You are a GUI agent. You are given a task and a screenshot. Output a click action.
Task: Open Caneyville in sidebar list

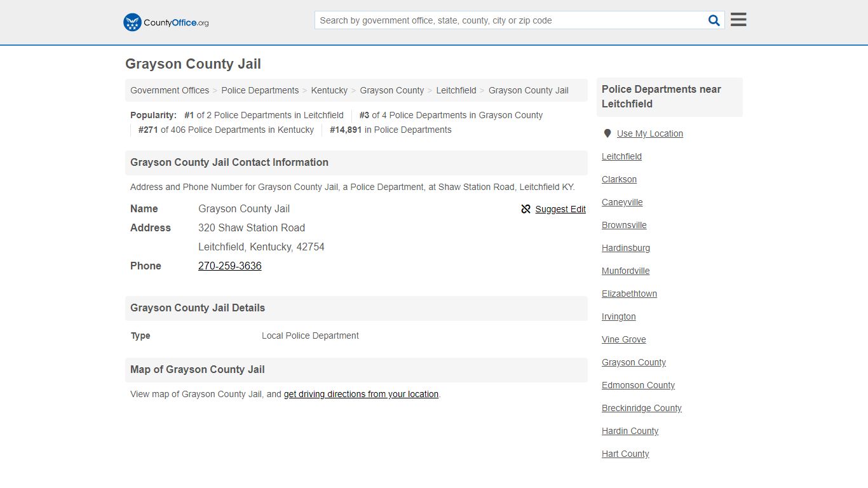pyautogui.click(x=622, y=202)
